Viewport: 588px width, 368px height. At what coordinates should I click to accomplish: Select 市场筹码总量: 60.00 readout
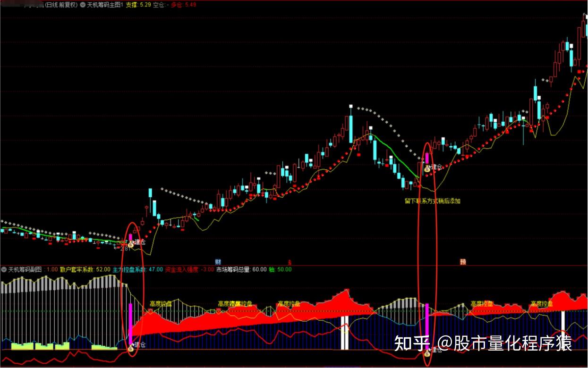coord(241,269)
